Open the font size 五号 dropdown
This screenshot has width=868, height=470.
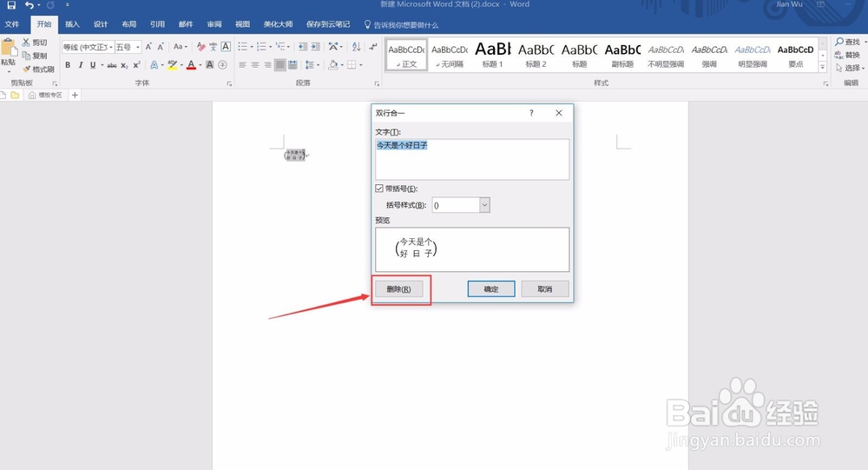tap(138, 47)
